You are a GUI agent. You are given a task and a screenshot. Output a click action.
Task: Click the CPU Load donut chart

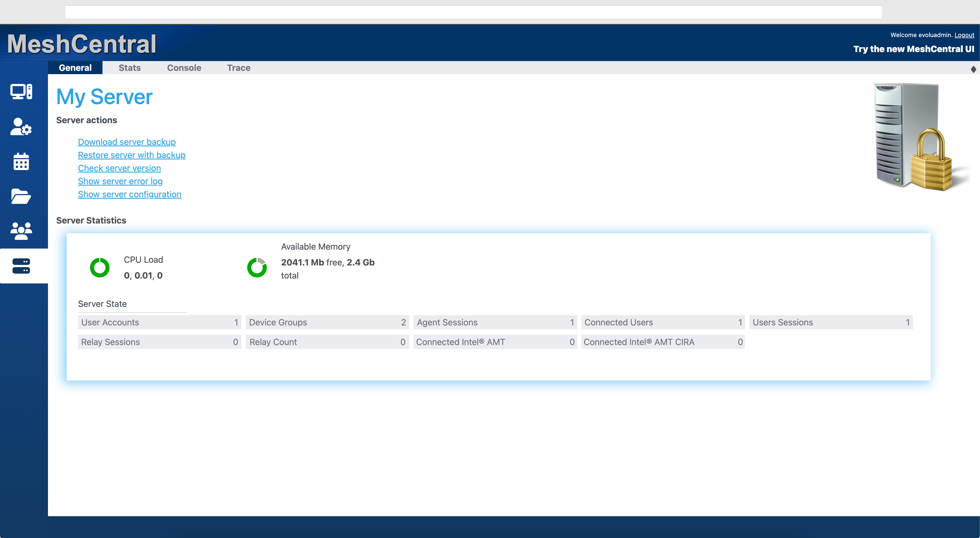pyautogui.click(x=100, y=267)
